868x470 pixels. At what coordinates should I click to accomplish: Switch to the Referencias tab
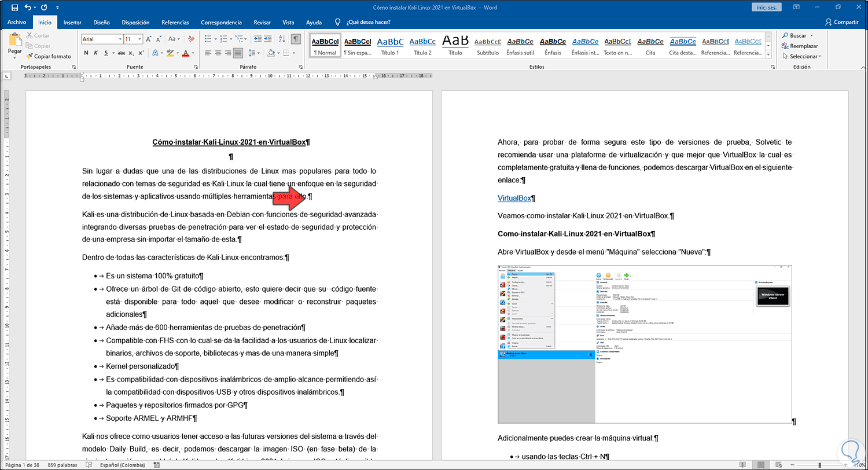pos(175,23)
